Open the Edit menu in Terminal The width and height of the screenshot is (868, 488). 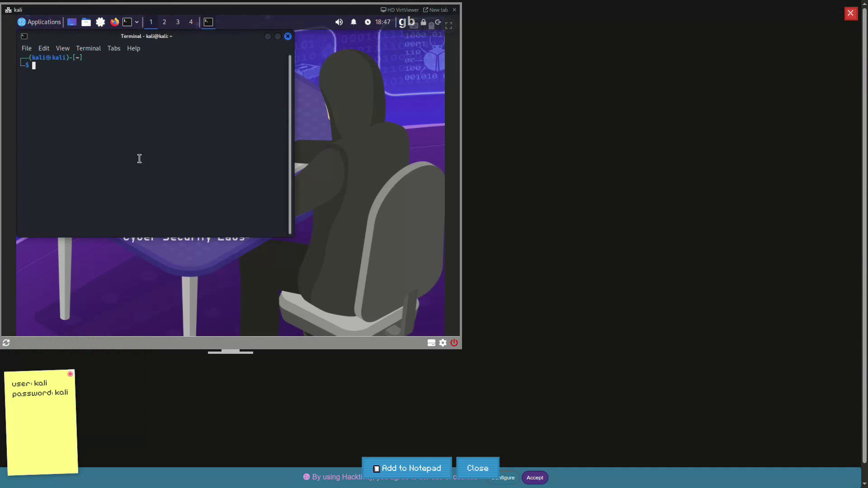point(44,48)
